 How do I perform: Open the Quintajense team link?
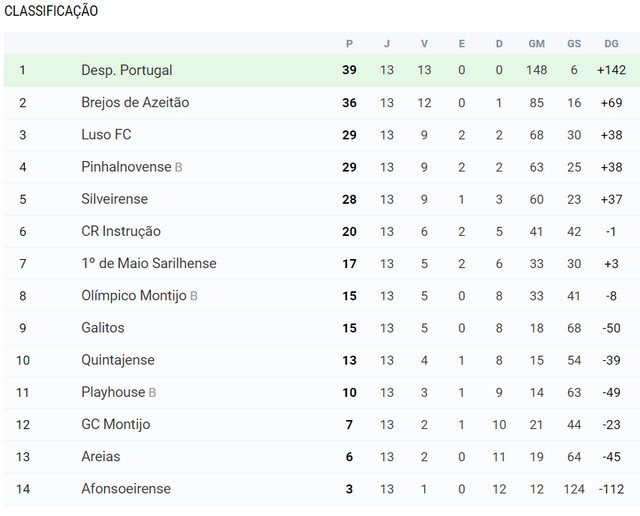pos(118,360)
